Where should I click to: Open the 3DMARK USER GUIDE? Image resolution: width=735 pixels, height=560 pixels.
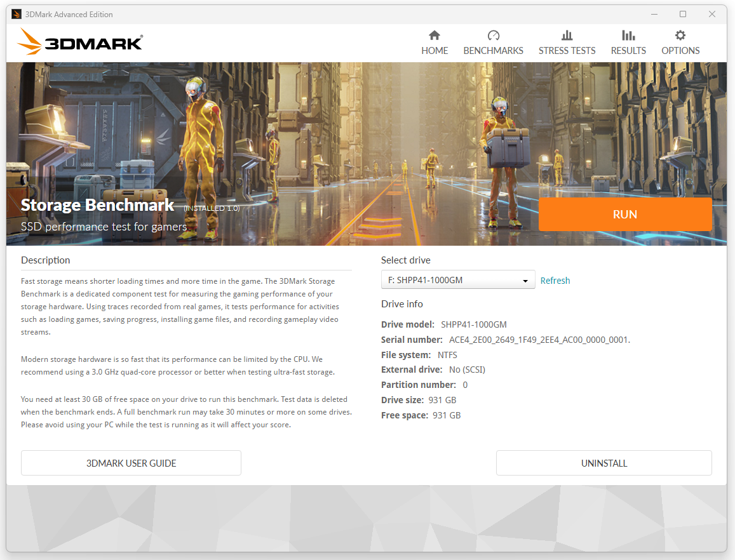click(131, 463)
